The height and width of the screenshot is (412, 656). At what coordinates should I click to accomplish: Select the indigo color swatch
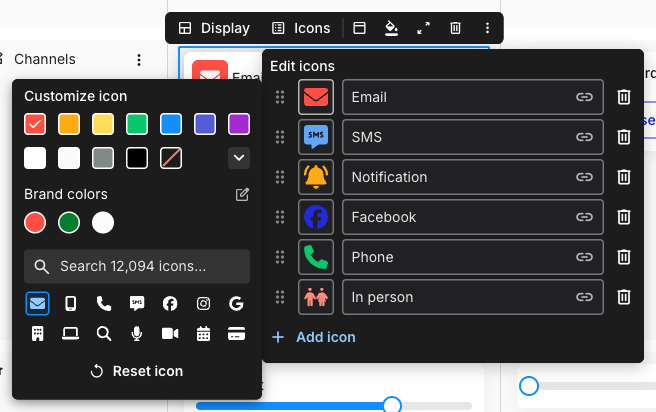coord(205,124)
